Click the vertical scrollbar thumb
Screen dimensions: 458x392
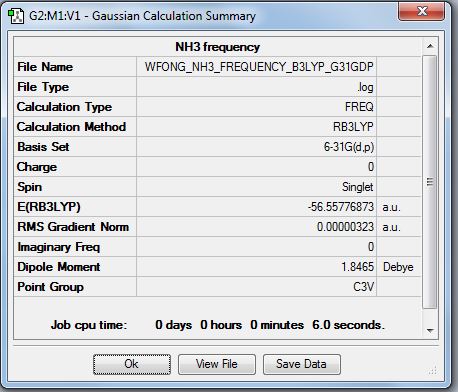(430, 182)
